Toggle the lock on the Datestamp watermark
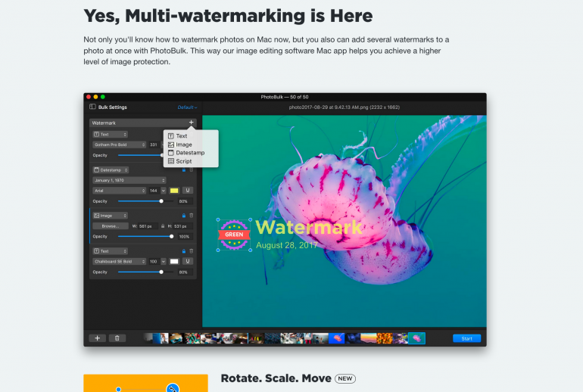The image size is (583, 392). coord(183,170)
